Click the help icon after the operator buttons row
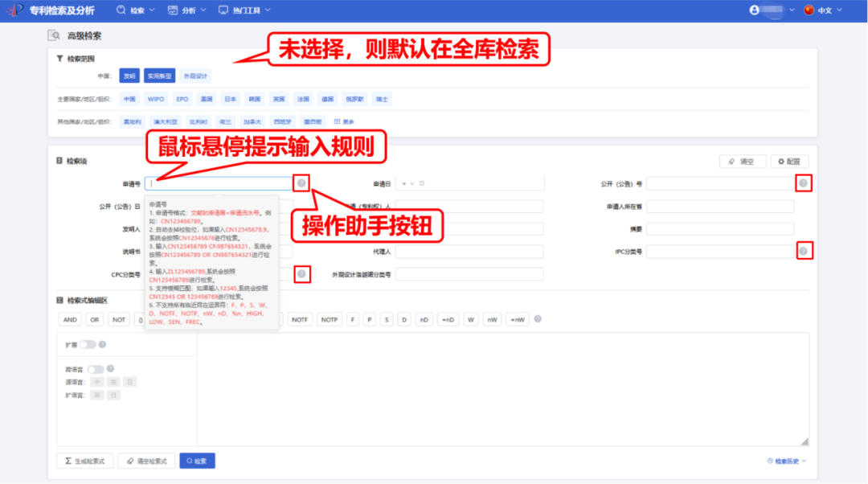Viewport: 868px width, 484px height. coord(538,319)
